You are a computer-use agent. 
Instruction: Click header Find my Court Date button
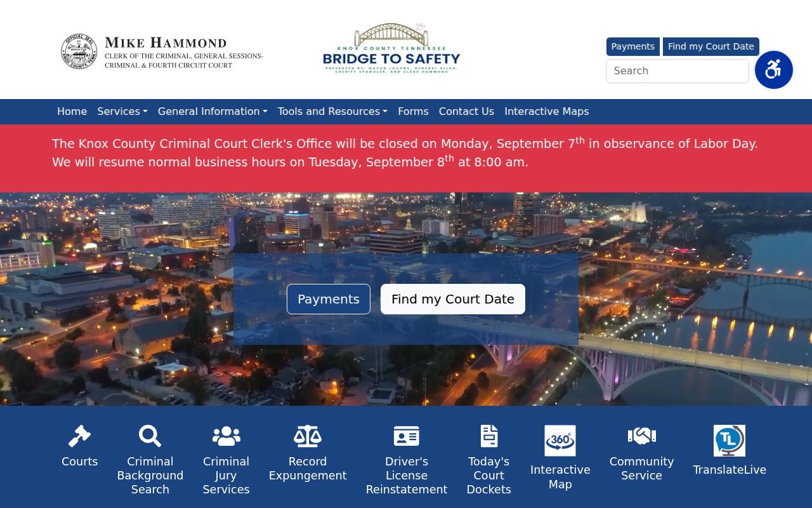710,46
